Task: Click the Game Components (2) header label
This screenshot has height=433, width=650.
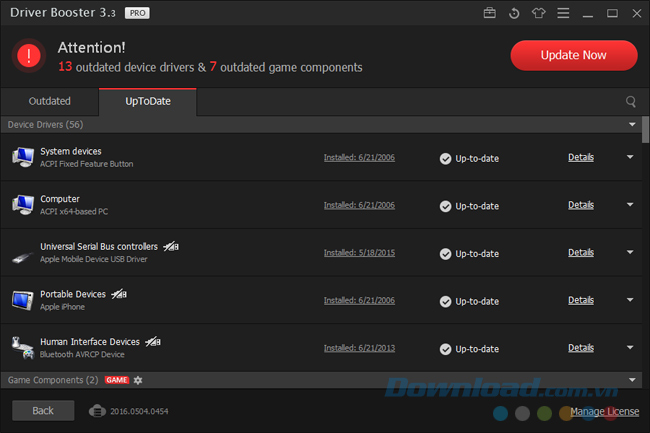Action: tap(53, 380)
